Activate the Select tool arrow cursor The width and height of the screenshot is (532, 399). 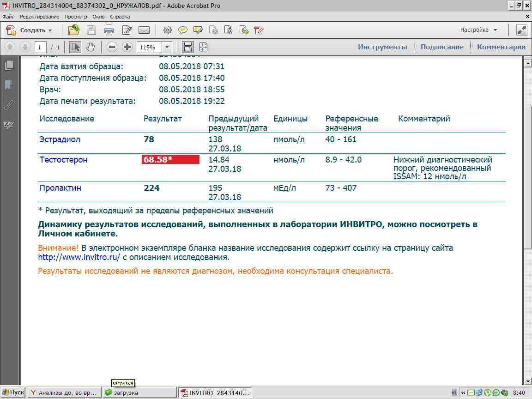click(75, 47)
